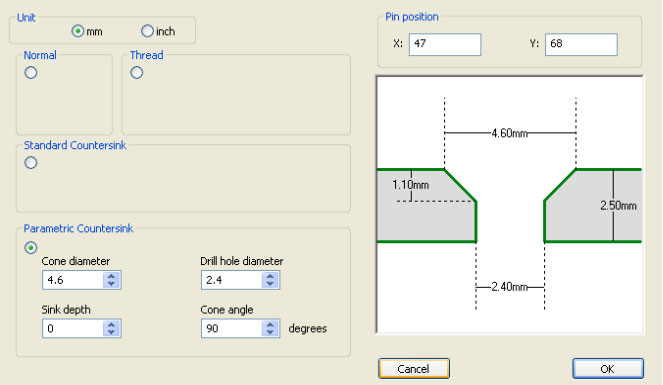The image size is (663, 385).
Task: Decrease Sink depth with down arrow
Action: pyautogui.click(x=112, y=333)
